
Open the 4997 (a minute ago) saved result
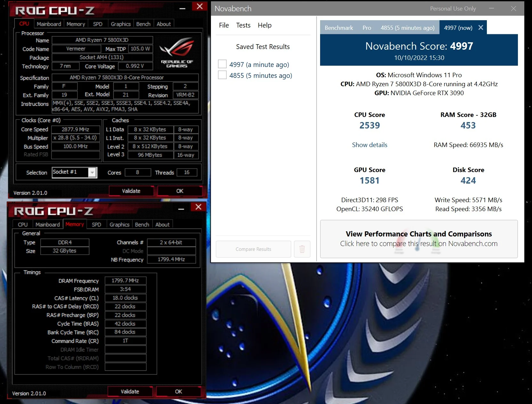point(259,64)
